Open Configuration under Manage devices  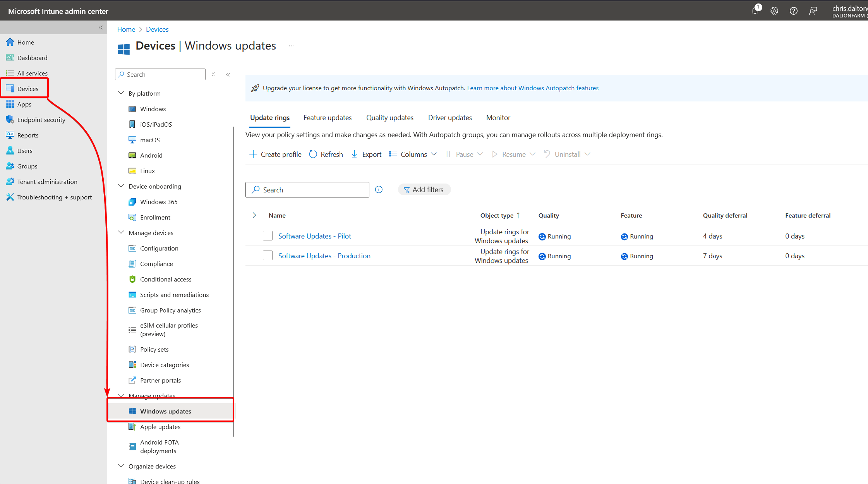pos(159,248)
